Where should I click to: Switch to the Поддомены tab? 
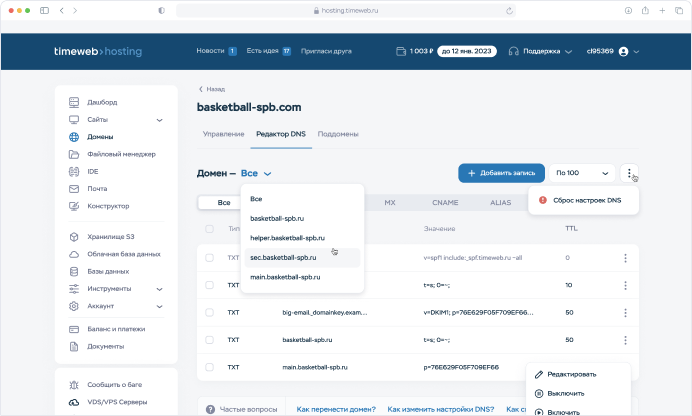(x=338, y=134)
